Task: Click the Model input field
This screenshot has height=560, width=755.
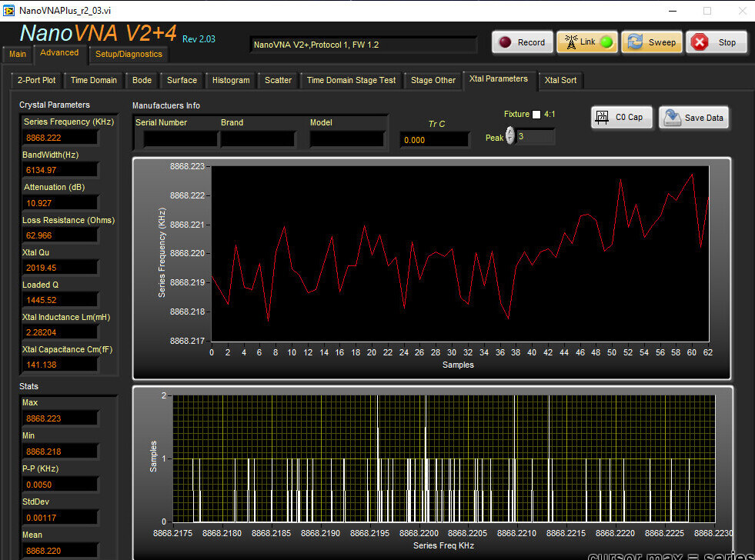Action: pos(346,139)
